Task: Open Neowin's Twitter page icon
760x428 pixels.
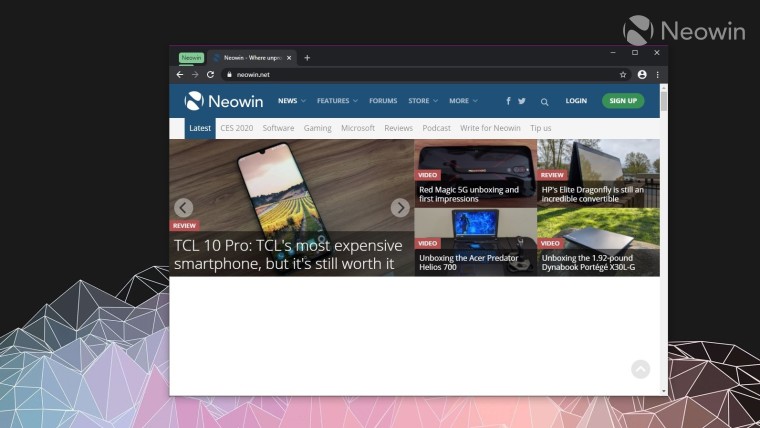Action: [x=522, y=101]
